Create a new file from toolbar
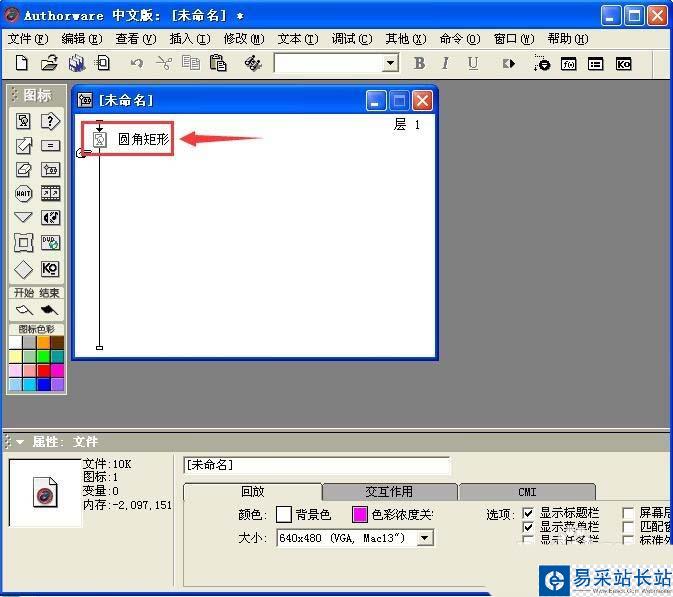The width and height of the screenshot is (673, 597). coord(21,63)
